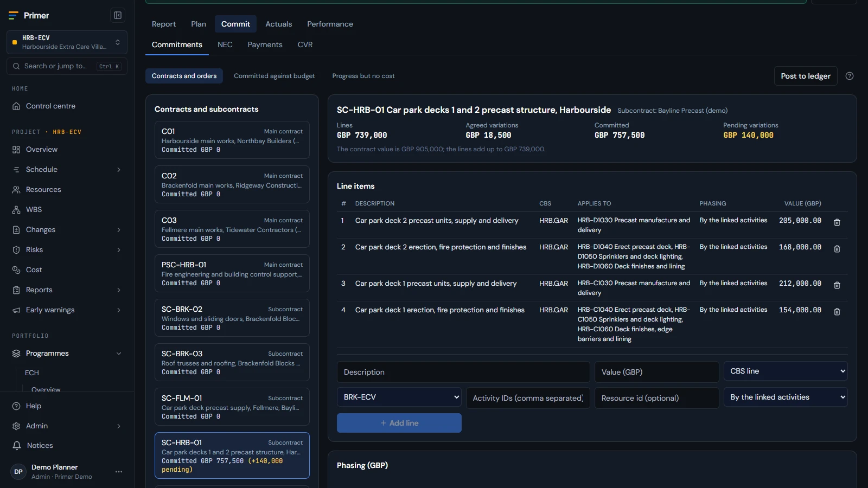Open Notices bell icon
The image size is (868, 488).
coord(16,446)
